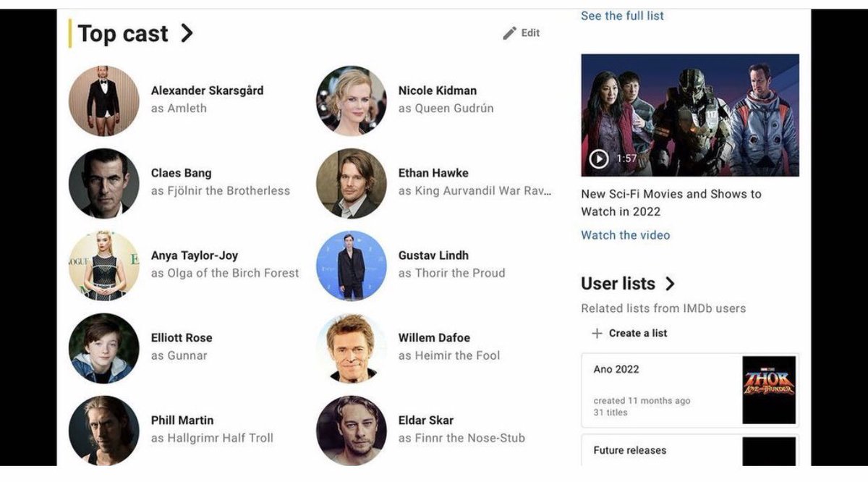The image size is (868, 482).
Task: Click the Alexander Skarsgård name link
Action: coord(207,90)
